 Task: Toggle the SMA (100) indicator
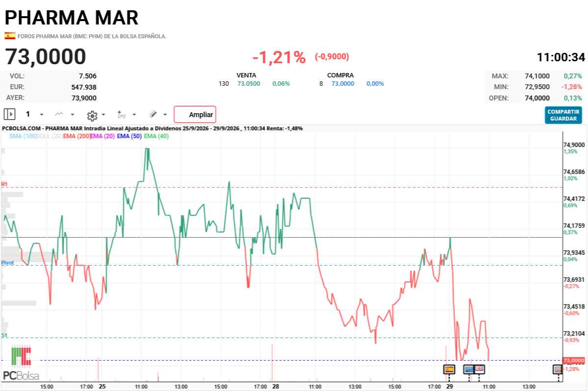23,136
